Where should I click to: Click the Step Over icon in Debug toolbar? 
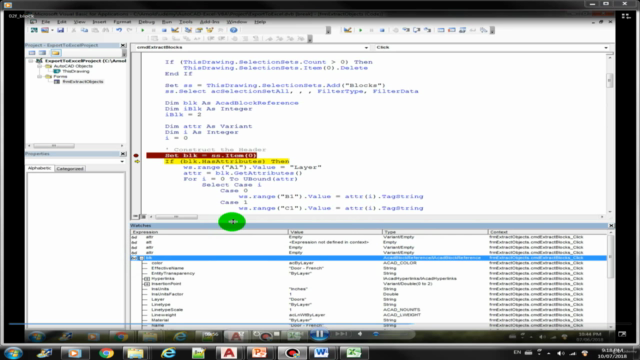coord(417,30)
